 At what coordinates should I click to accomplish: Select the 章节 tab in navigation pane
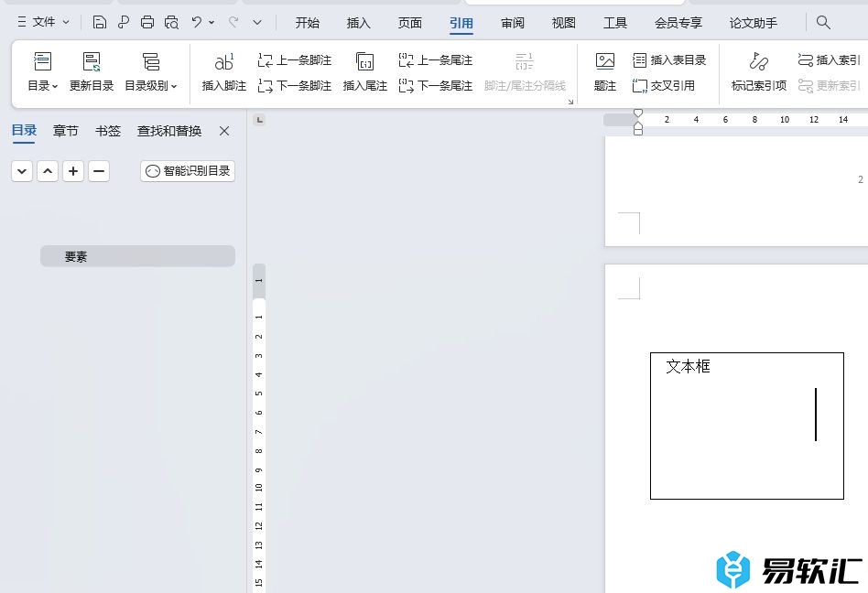65,131
